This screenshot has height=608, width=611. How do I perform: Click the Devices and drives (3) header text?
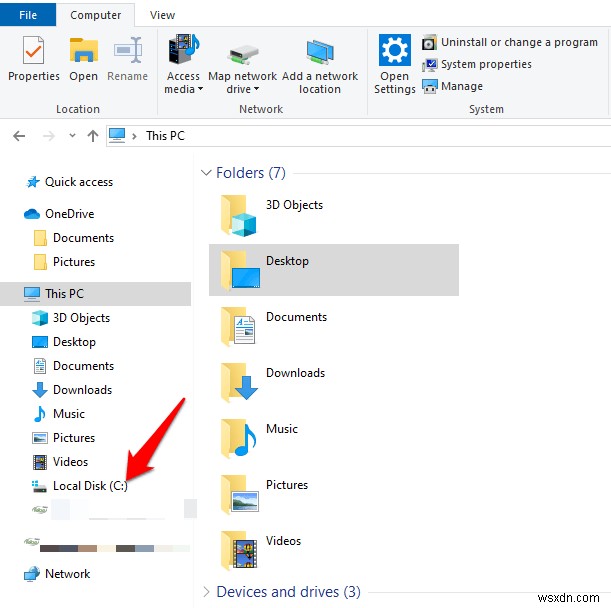(x=289, y=592)
